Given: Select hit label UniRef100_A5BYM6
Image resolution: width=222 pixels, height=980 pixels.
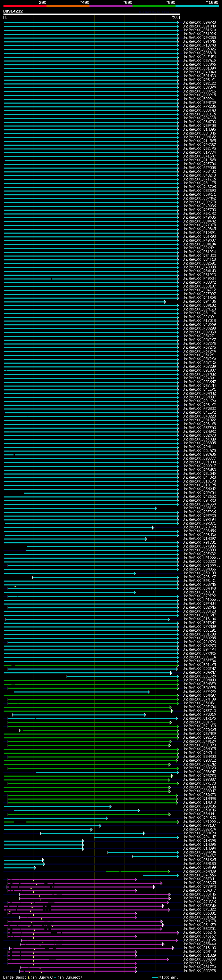Looking at the screenshot, I should coord(199,584).
